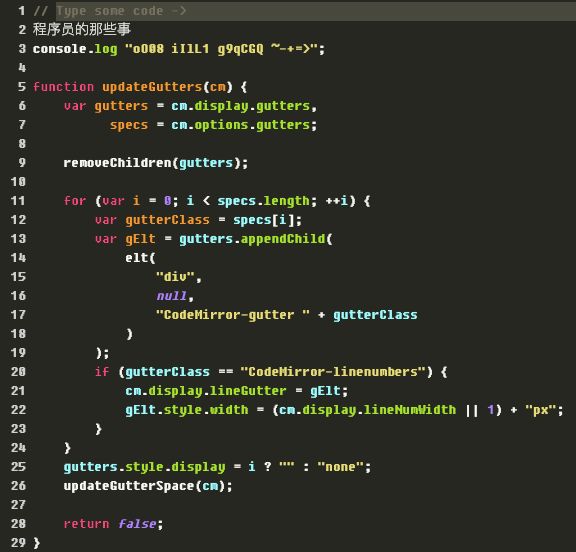Click 'lineNumWidth' on line 22
The width and height of the screenshot is (576, 552).
coord(410,410)
